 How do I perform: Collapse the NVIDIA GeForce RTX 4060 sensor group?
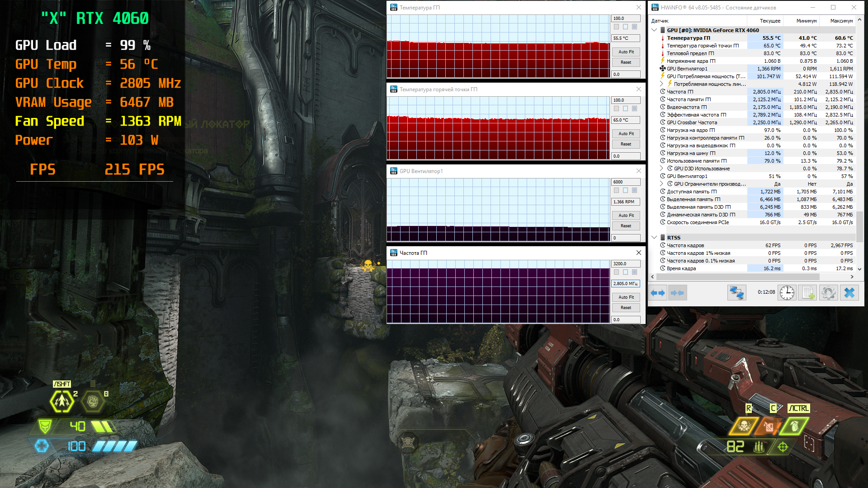(x=654, y=30)
